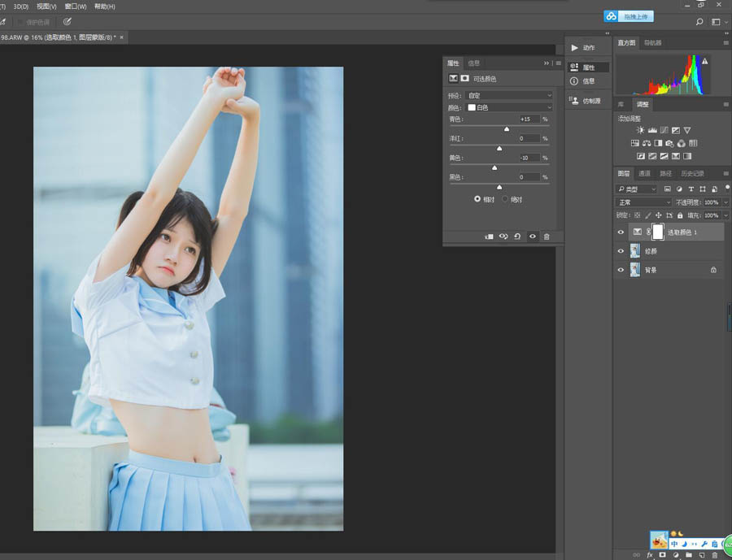Delete the adjustment layer using properties trash icon
This screenshot has height=560, width=732.
[547, 237]
